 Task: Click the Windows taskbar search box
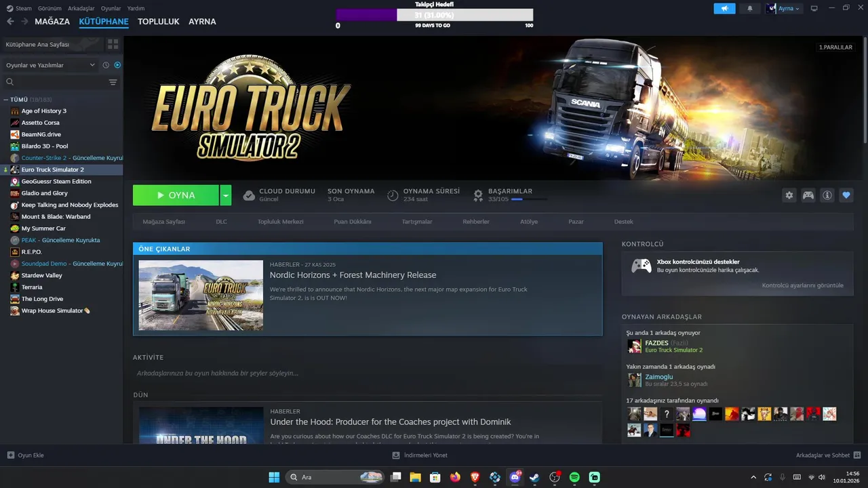coord(335,477)
